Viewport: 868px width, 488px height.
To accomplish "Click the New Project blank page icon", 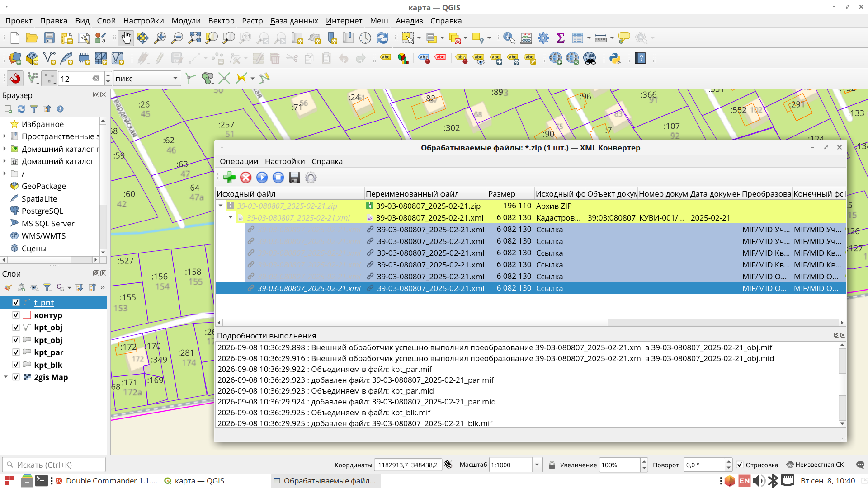I will click(x=14, y=38).
